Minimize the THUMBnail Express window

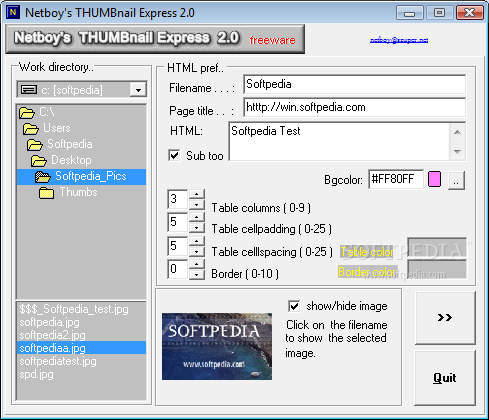[409, 13]
